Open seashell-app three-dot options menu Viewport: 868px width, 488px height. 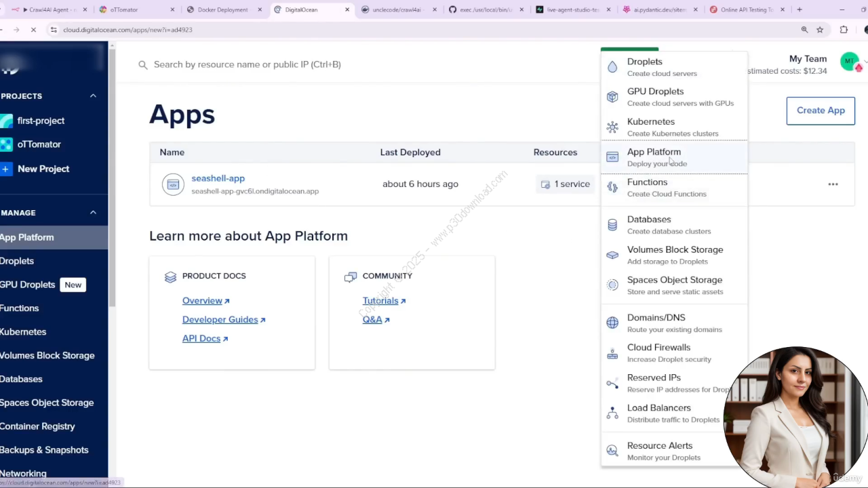tap(833, 184)
